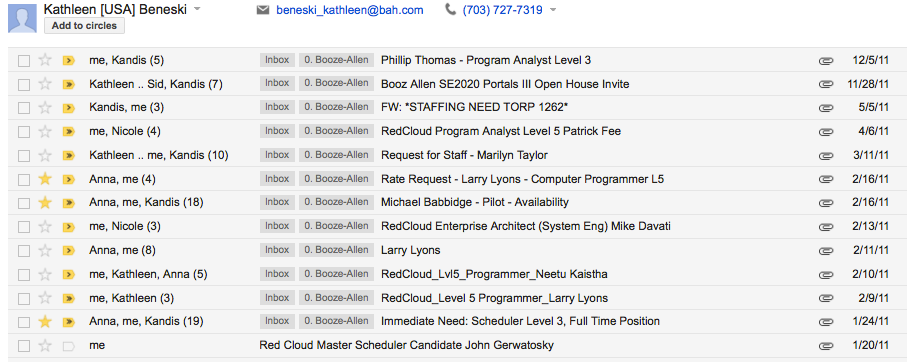Click 0. Booze-Allen label on Marilyn Taylor email

(336, 154)
